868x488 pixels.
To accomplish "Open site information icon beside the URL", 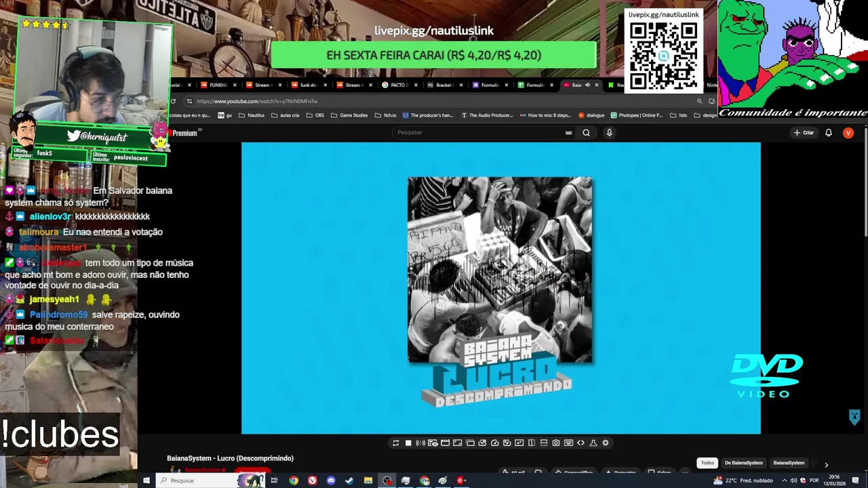I will (x=189, y=101).
